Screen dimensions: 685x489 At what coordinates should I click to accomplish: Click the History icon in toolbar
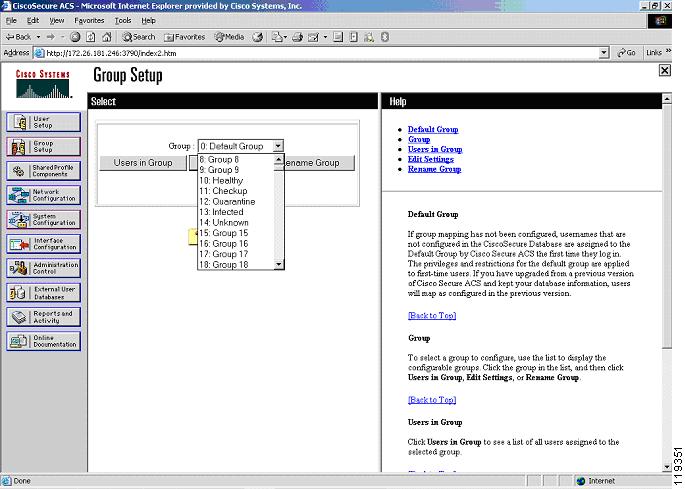pyautogui.click(x=258, y=37)
